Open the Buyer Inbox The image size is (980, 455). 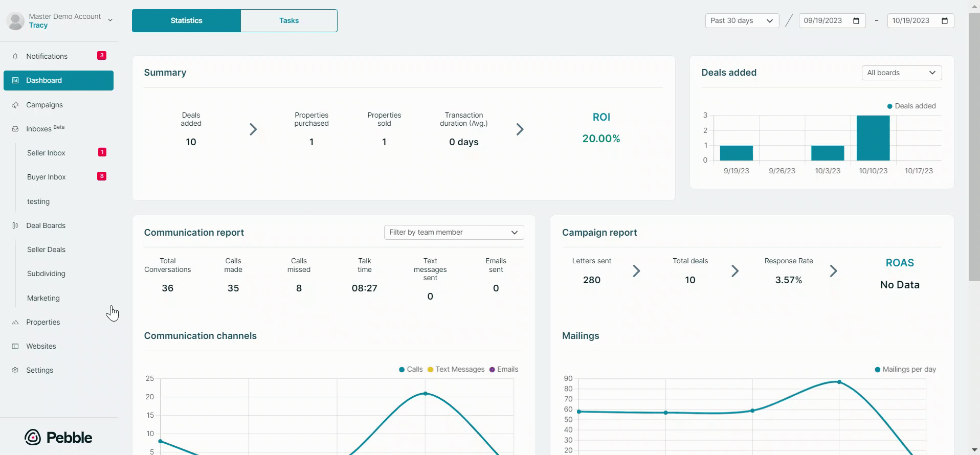coord(47,177)
